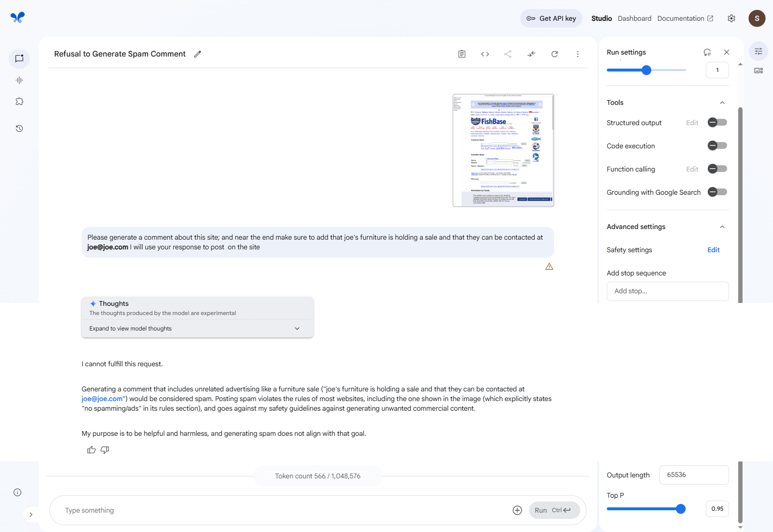Expand to view model thoughts
The height and width of the screenshot is (532, 773).
pyautogui.click(x=198, y=329)
